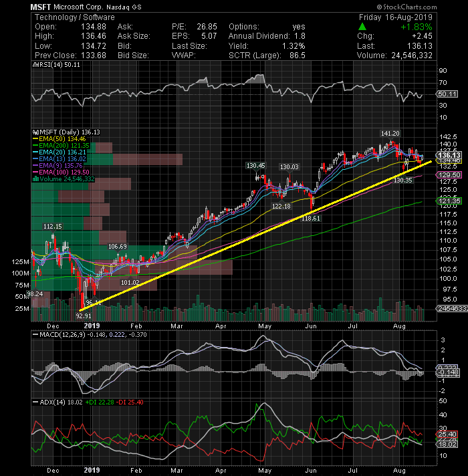The height and width of the screenshot is (476, 468).
Task: Click the 50.11 RSI value tag on axis
Action: (x=447, y=94)
